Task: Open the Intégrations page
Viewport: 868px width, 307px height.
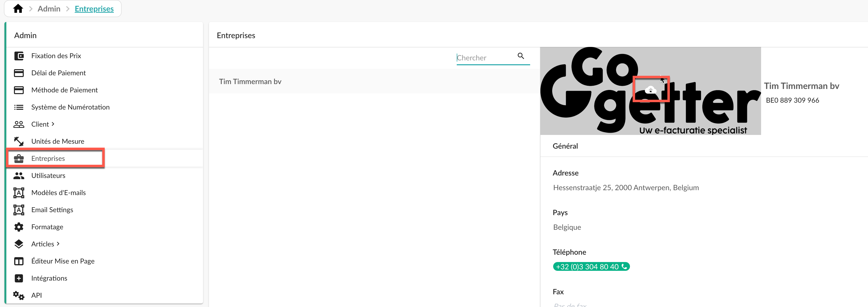Action: 49,279
